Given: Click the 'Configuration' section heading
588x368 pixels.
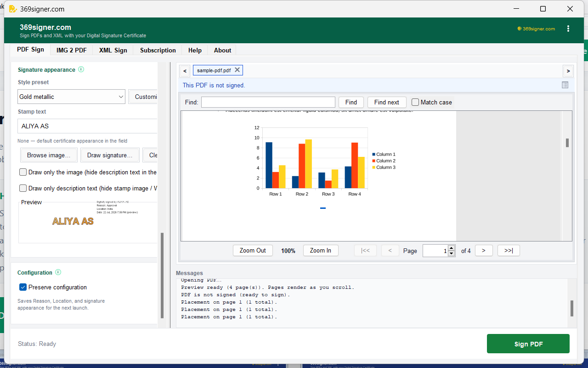Looking at the screenshot, I should click(35, 273).
